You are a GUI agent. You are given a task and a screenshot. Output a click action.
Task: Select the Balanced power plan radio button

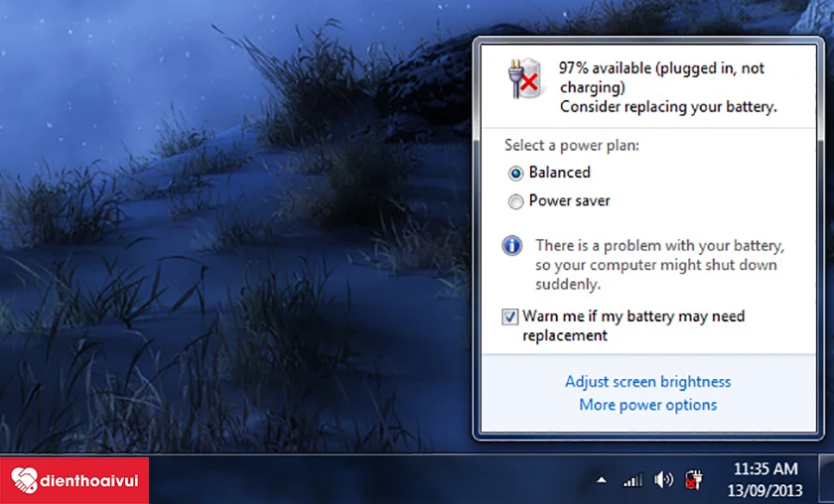[515, 173]
